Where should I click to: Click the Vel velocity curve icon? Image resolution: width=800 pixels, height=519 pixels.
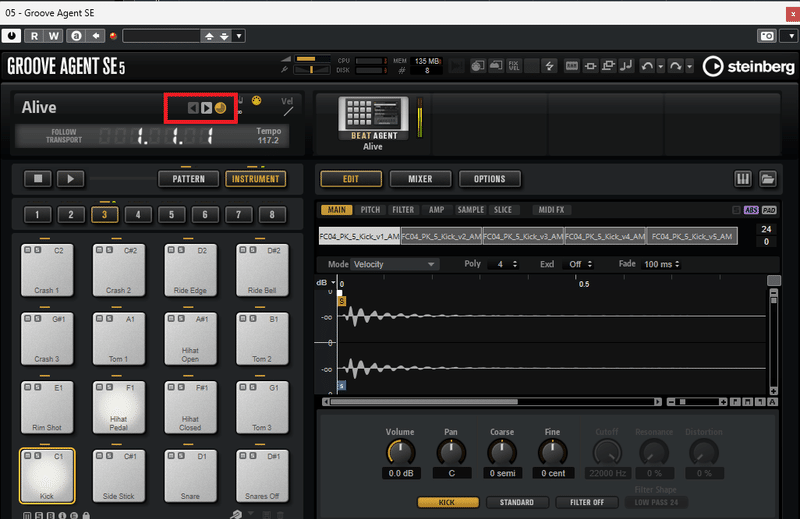coord(288,106)
